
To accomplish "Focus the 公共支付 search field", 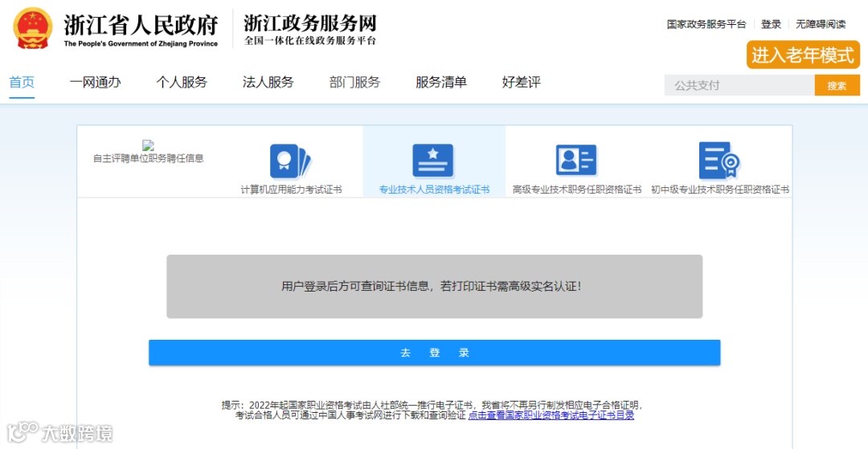I will [x=739, y=86].
